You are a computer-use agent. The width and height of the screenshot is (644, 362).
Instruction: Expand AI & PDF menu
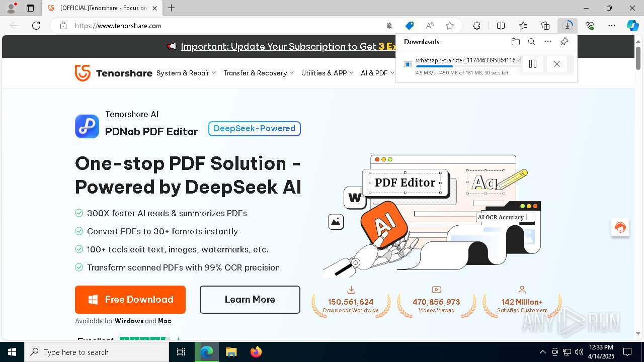378,73
